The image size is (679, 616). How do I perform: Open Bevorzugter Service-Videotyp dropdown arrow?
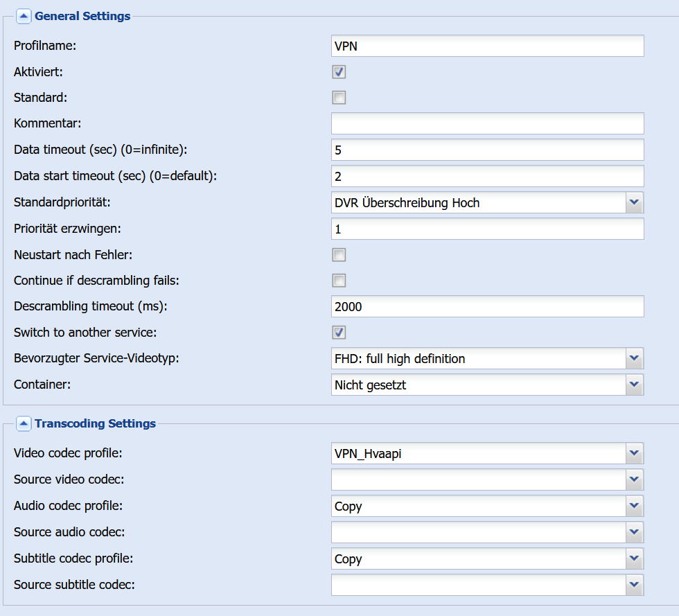click(635, 358)
